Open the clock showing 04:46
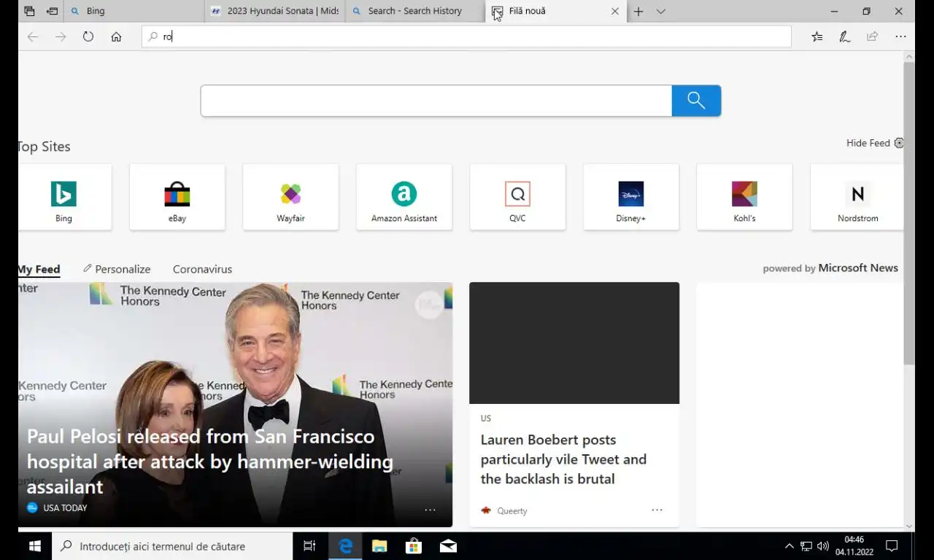934x560 pixels. pos(854,546)
